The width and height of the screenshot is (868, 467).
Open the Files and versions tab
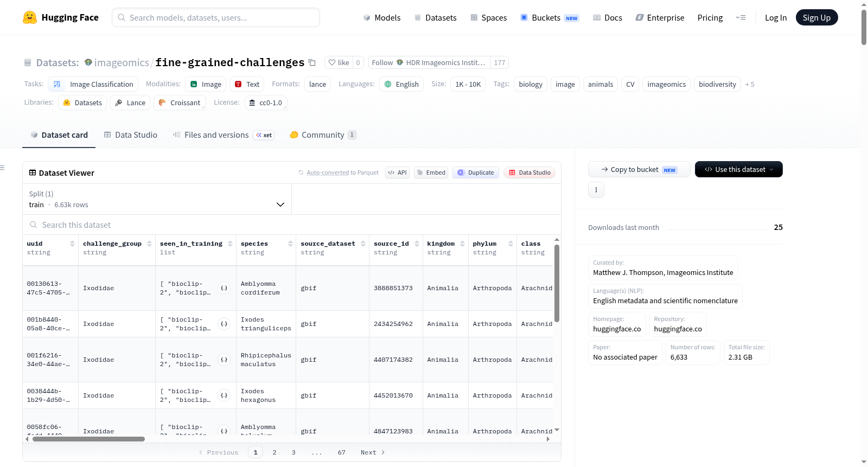pos(224,135)
